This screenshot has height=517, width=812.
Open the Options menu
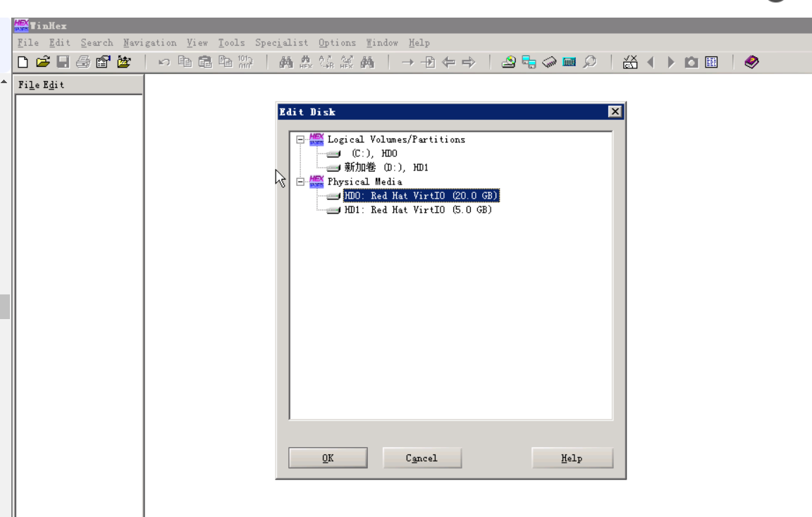click(x=337, y=43)
